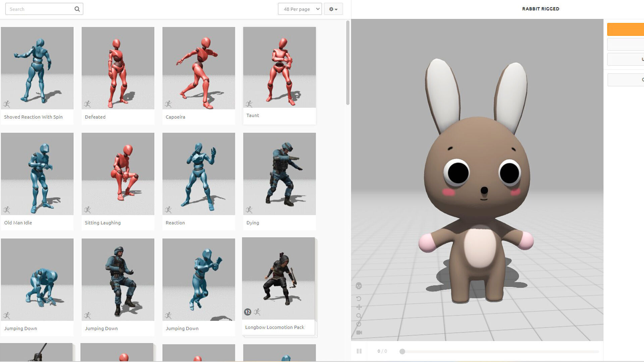Click the 0 / 0 frame counter
The height and width of the screenshot is (362, 644).
pyautogui.click(x=382, y=351)
